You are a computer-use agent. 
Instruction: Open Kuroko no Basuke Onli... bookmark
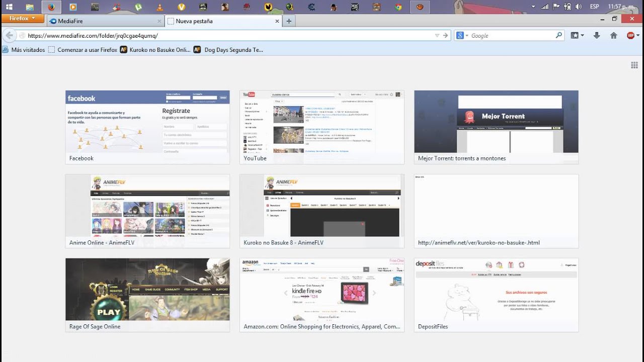click(x=156, y=50)
